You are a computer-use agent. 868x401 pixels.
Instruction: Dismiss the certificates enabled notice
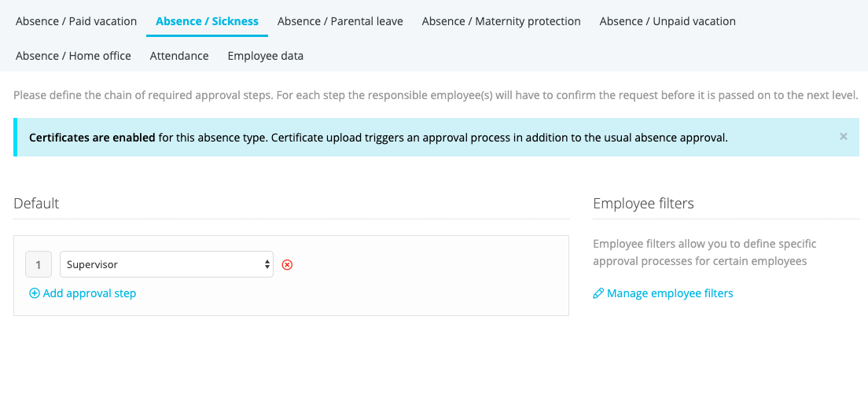click(843, 137)
